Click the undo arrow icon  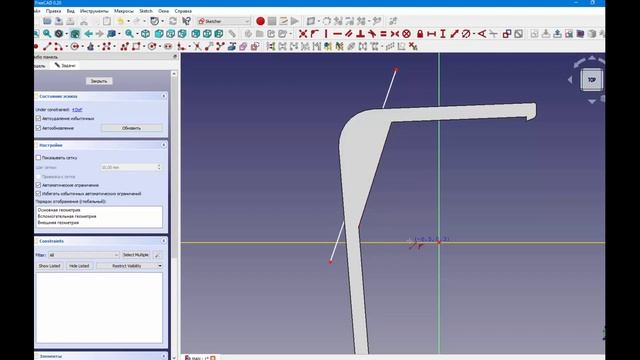pyautogui.click(x=120, y=21)
